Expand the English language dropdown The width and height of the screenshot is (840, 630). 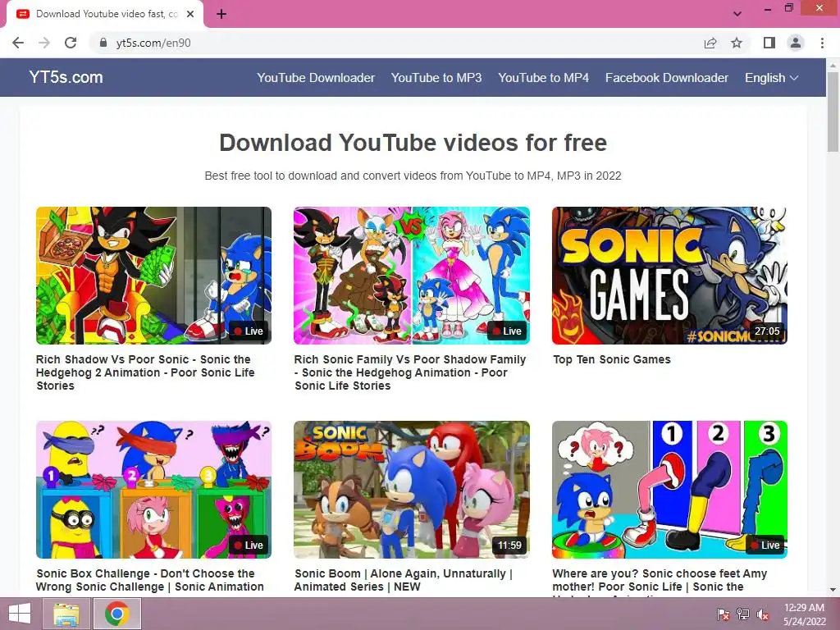771,78
